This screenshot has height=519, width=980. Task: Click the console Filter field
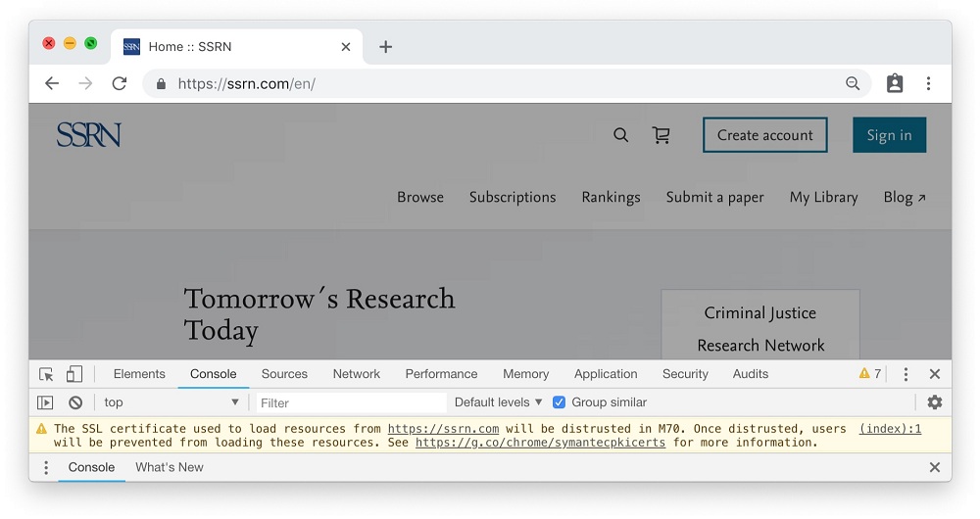(351, 402)
